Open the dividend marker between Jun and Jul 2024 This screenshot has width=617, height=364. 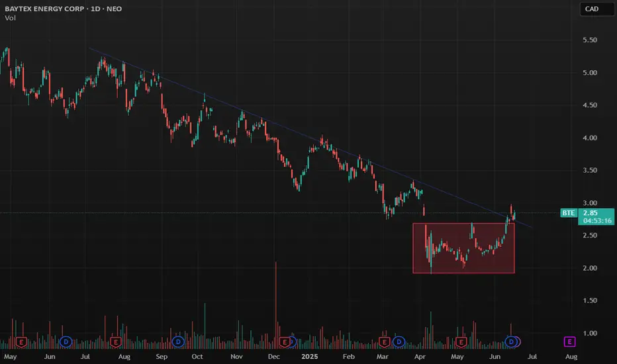[66, 342]
